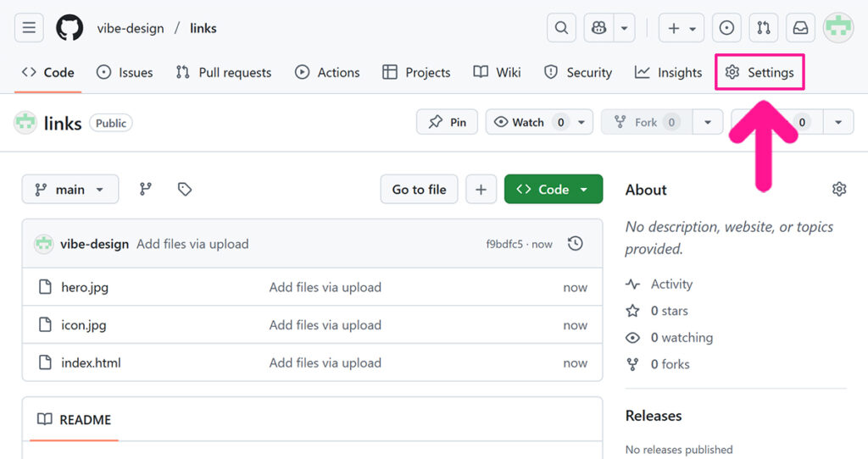Open the index.html file

click(x=91, y=363)
